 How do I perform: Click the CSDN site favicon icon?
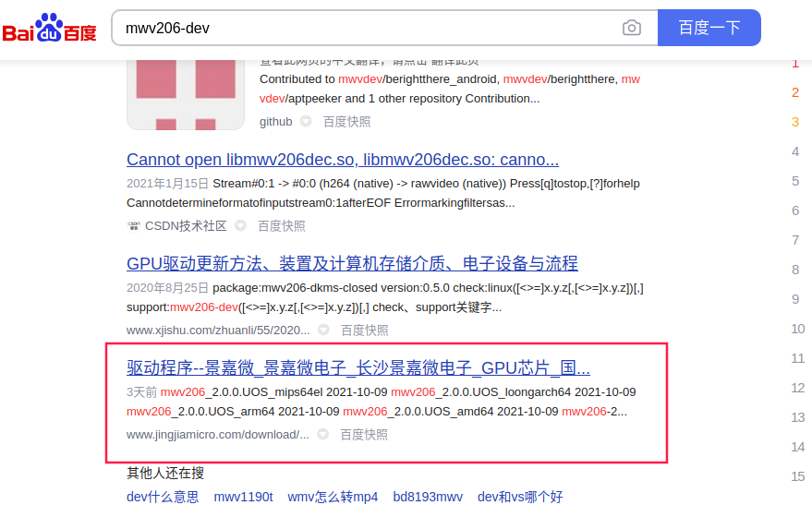tap(134, 226)
